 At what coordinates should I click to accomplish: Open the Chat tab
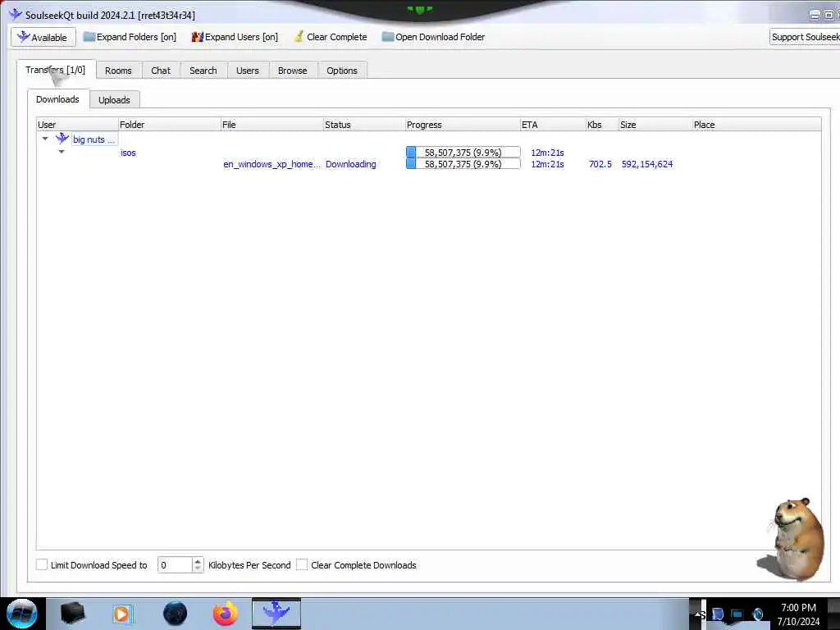tap(161, 71)
